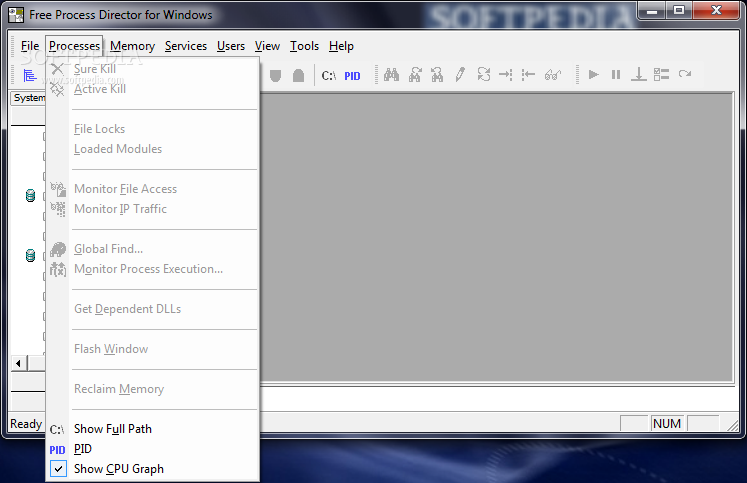747x483 pixels.
Task: Click the Find Next binoculars icon
Action: [415, 75]
